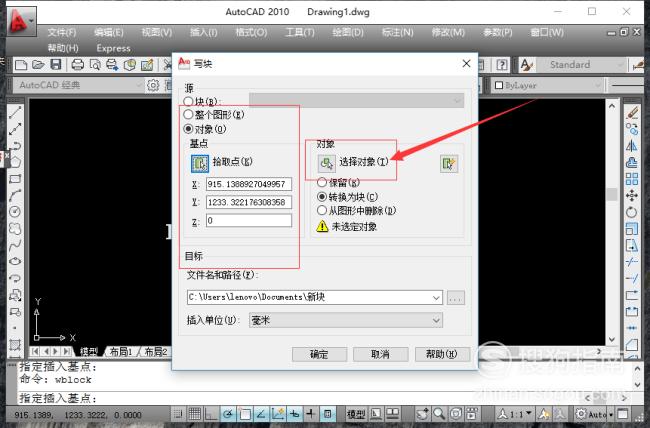Select the Rotate modify tool
Image resolution: width=650 pixels, height=428 pixels.
click(632, 212)
